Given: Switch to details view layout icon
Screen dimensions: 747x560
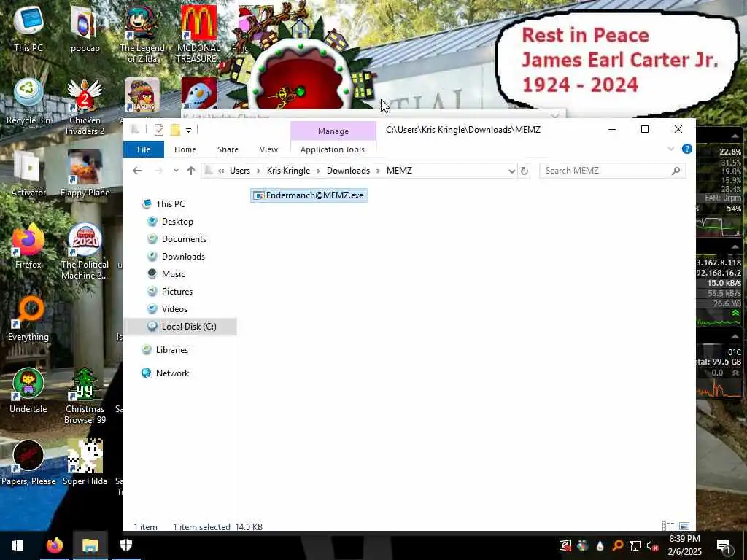Looking at the screenshot, I should 668,526.
